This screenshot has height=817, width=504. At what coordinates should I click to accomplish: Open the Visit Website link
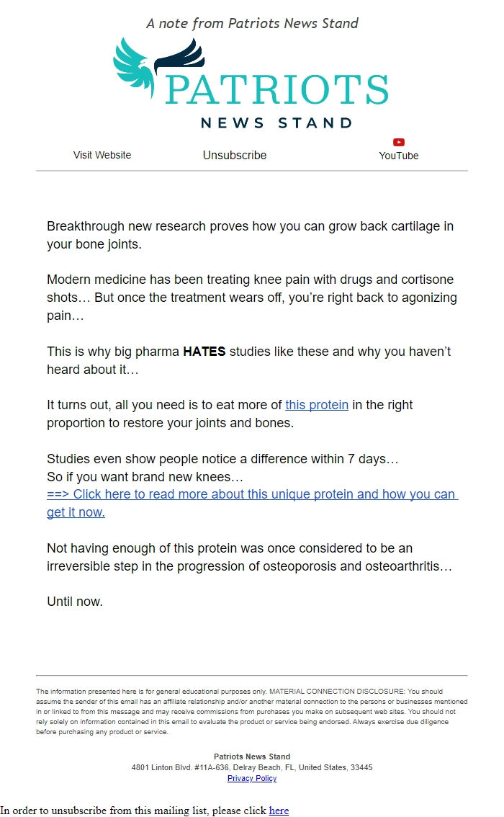click(102, 155)
